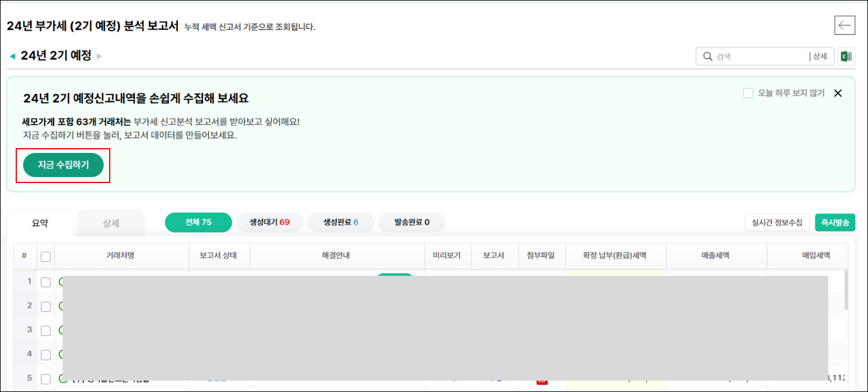Viewport: 868px width, 392px height.
Task: Go to next period with right arrow
Action: [x=99, y=57]
